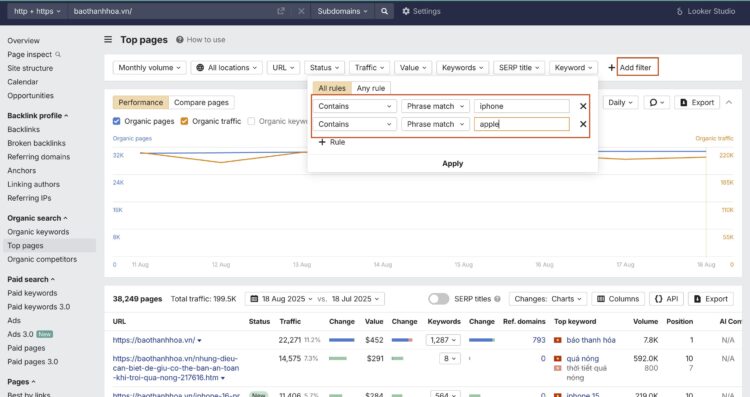The height and width of the screenshot is (397, 750).
Task: Click the search magnifier button
Action: click(384, 11)
